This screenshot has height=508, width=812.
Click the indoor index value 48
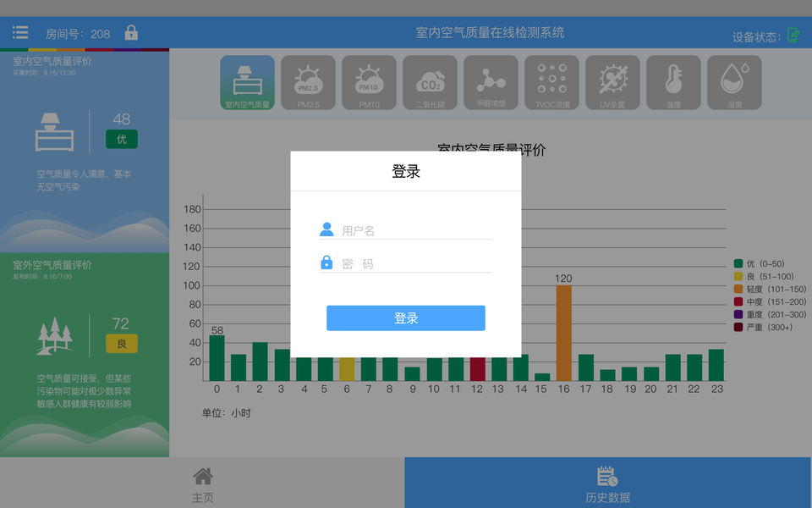122,119
